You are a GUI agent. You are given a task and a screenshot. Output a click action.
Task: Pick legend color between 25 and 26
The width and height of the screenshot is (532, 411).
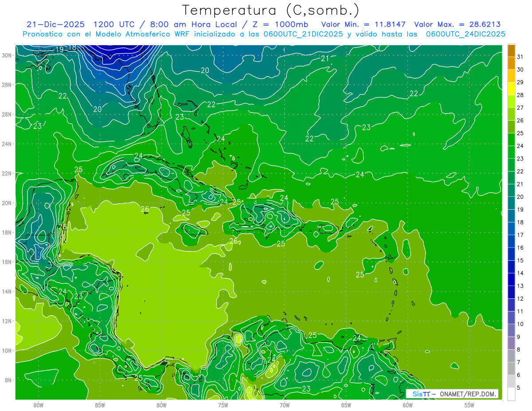pos(511,127)
